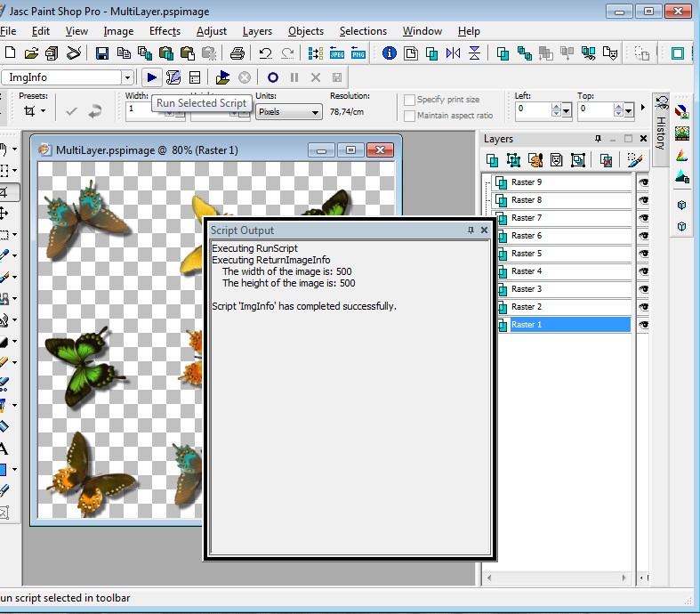Open Image Information with the blue info icon
Screen dimensions: 700x614
(389, 53)
